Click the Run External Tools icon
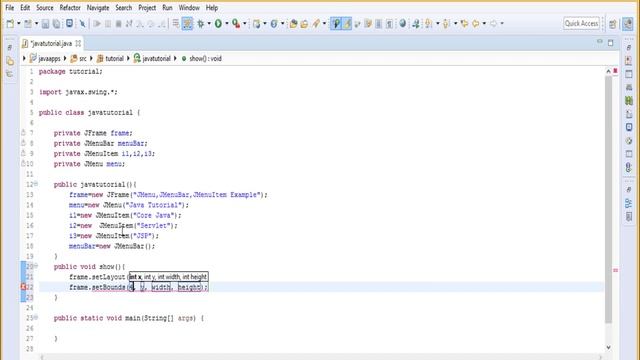The image size is (640, 360). pyautogui.click(x=236, y=24)
